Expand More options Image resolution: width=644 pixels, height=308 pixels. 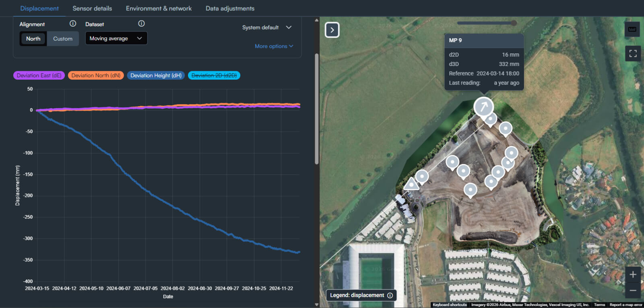(274, 46)
